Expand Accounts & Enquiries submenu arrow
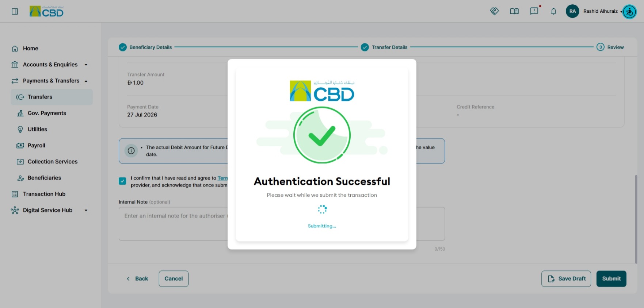 [86, 65]
